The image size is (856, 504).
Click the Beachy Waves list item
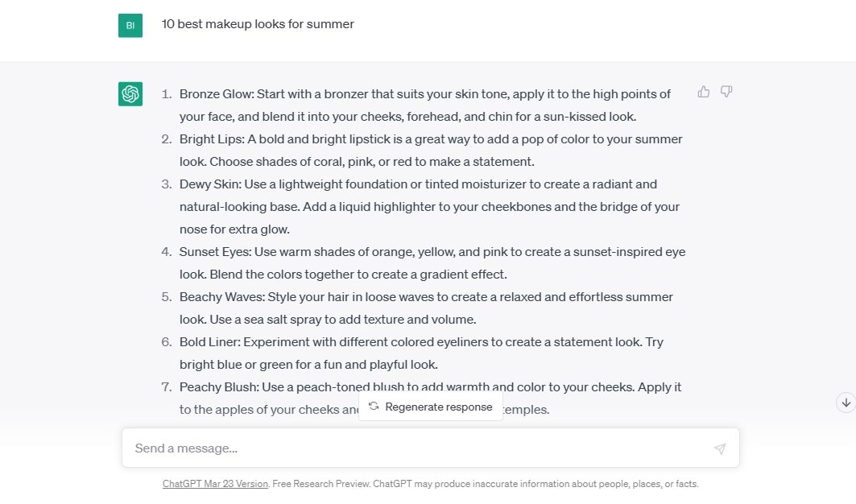[x=426, y=308]
